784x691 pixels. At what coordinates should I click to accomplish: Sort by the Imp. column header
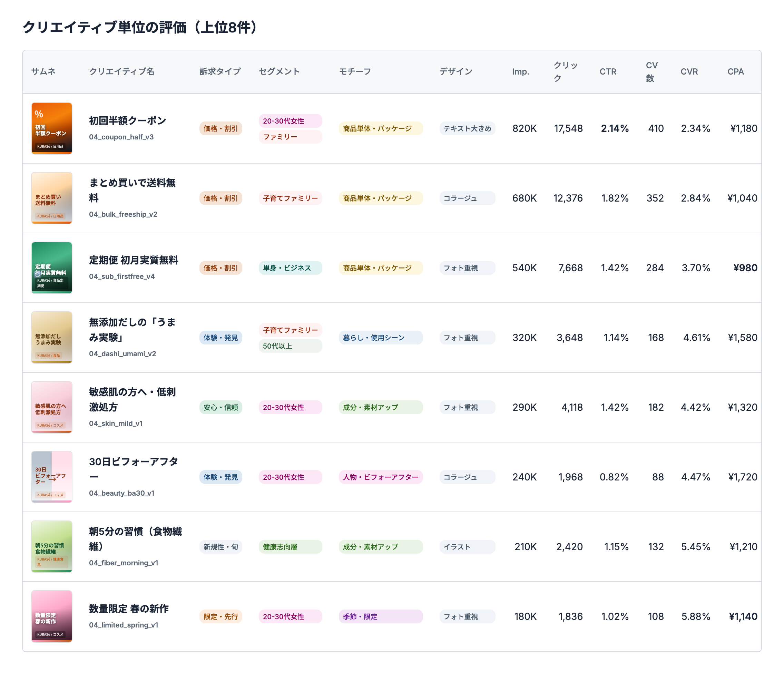520,72
